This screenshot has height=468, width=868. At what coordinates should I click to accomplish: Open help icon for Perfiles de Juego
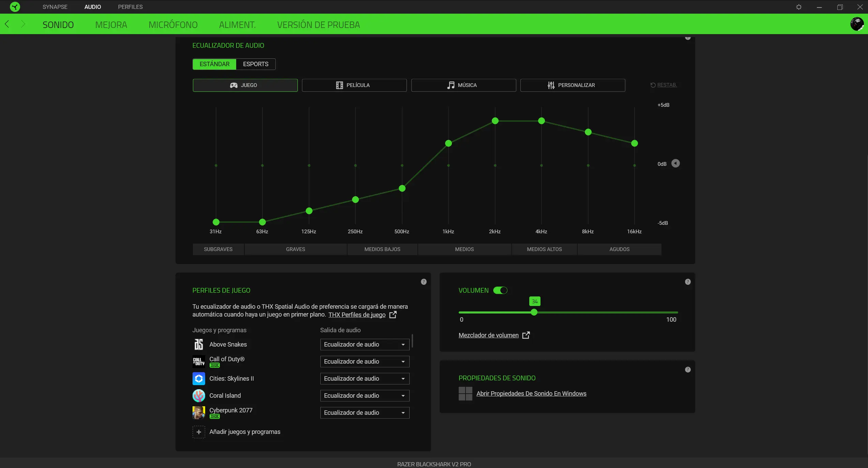(424, 282)
